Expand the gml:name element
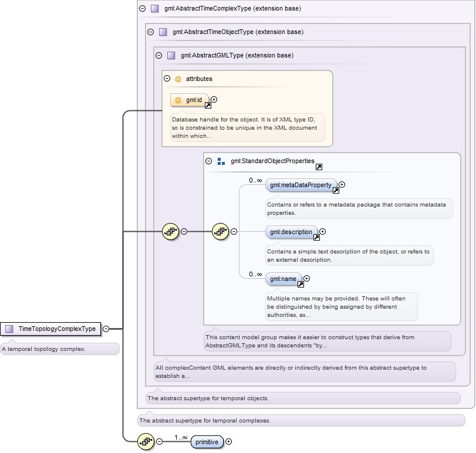Screen dimensions: 476x453 pos(306,278)
